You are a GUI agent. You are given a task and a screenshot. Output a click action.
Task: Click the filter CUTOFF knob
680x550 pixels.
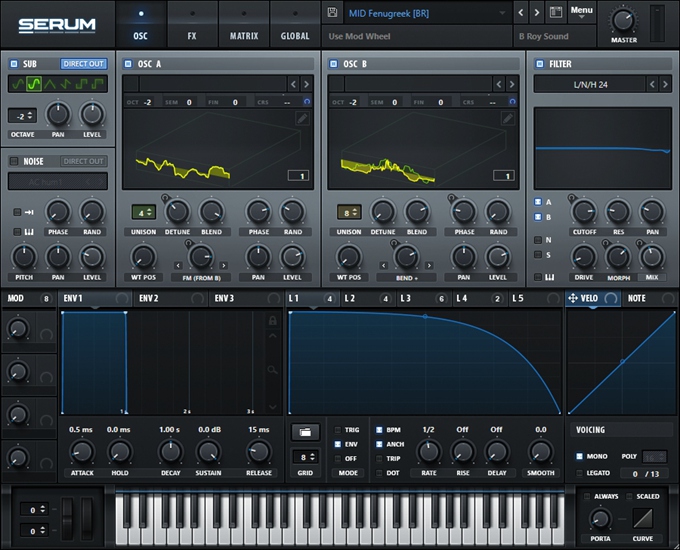click(x=584, y=211)
